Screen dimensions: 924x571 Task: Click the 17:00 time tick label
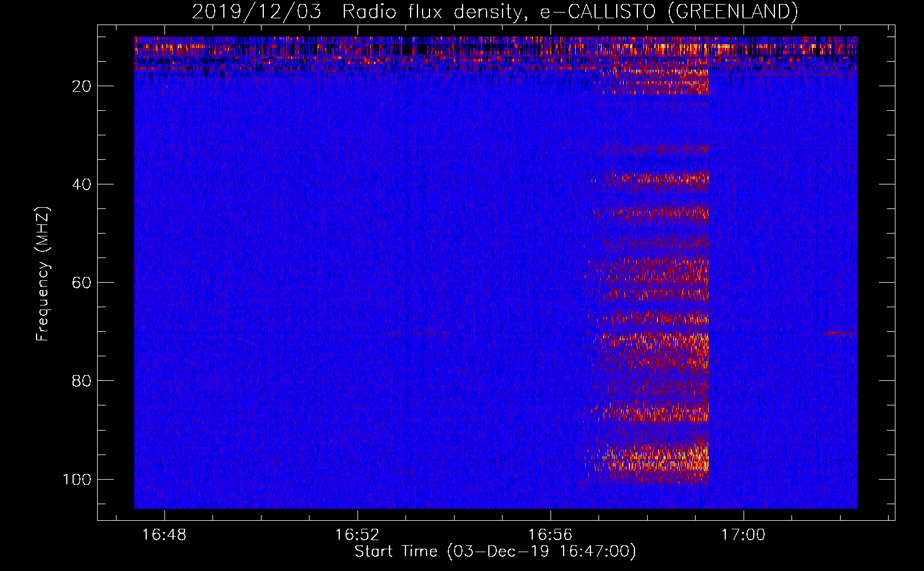pos(743,535)
